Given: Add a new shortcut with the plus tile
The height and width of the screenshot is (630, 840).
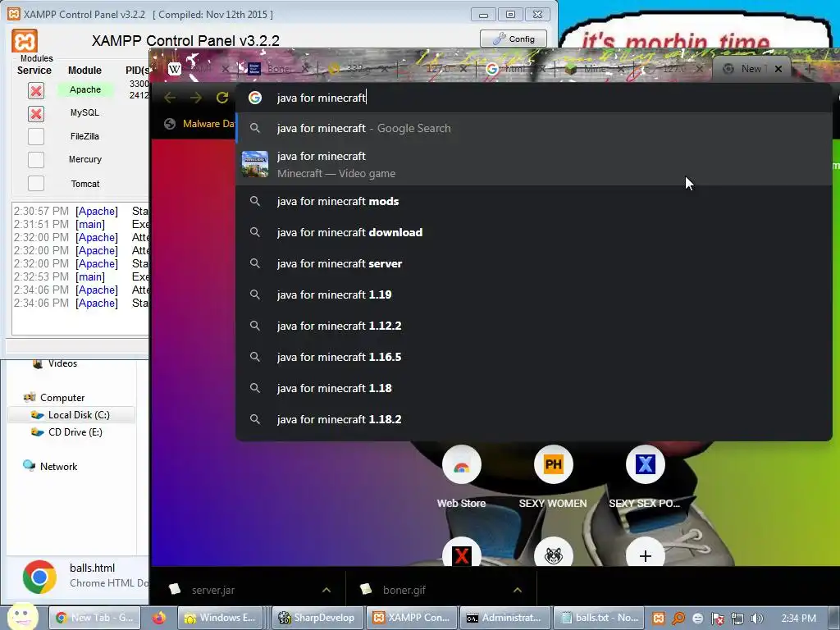Looking at the screenshot, I should coord(645,554).
